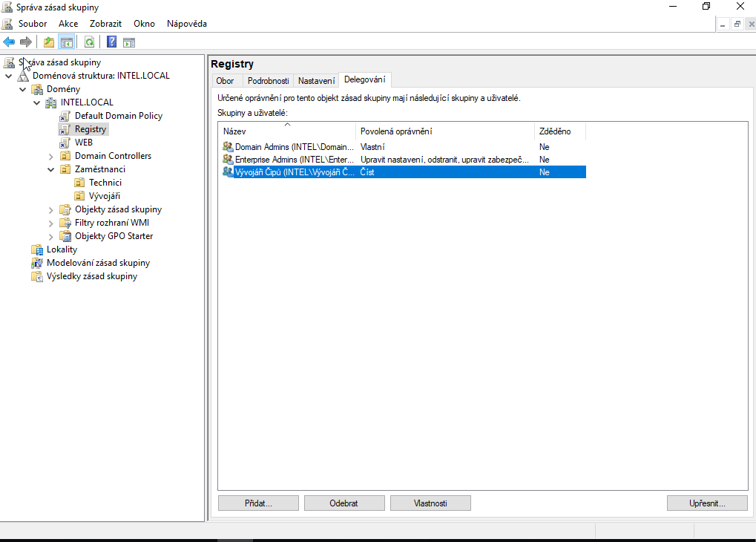Click the Refresh toolbar icon
756x542 pixels.
click(x=89, y=42)
